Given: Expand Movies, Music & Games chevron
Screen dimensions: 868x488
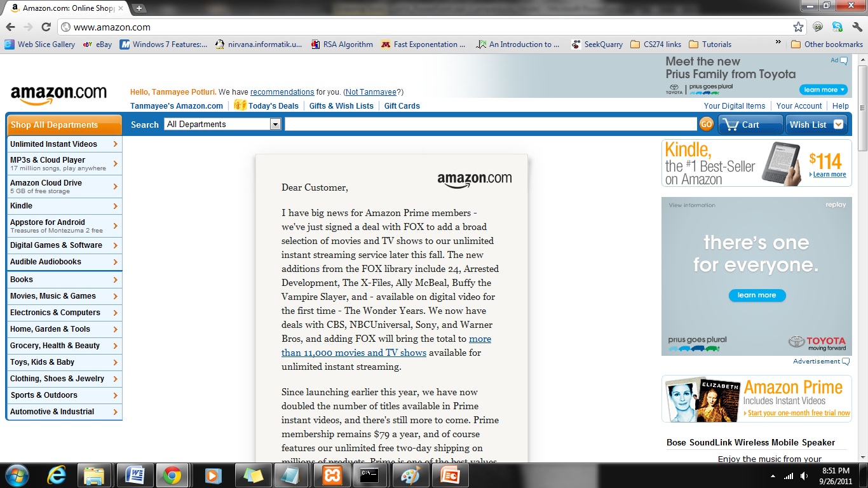Looking at the screenshot, I should 115,296.
